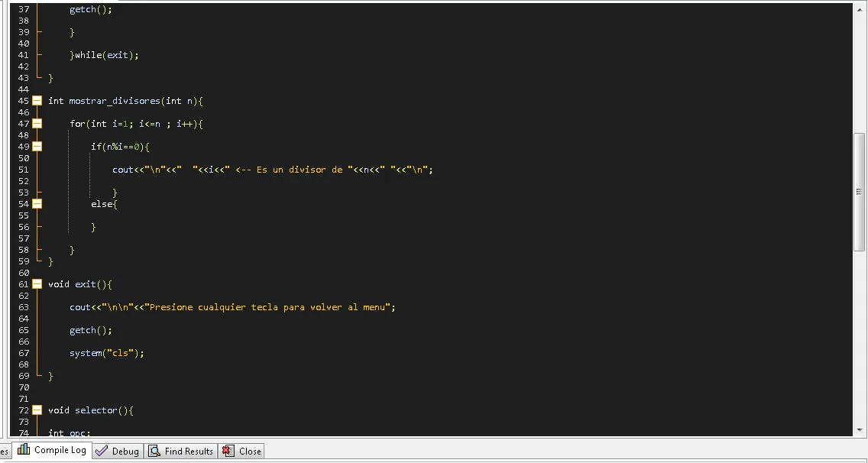Viewport: 868px width, 463px height.
Task: Click the Close tab in bottom panel
Action: (x=242, y=452)
